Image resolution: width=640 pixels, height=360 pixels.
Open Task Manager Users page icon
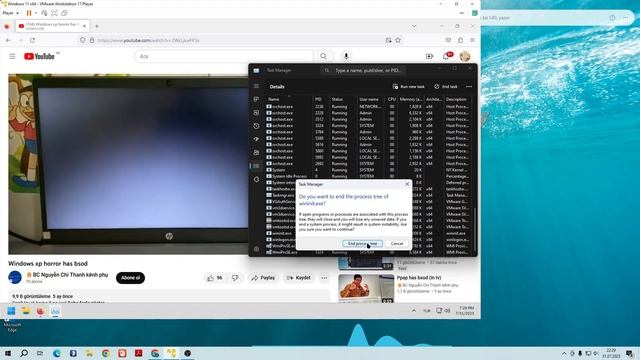256,153
